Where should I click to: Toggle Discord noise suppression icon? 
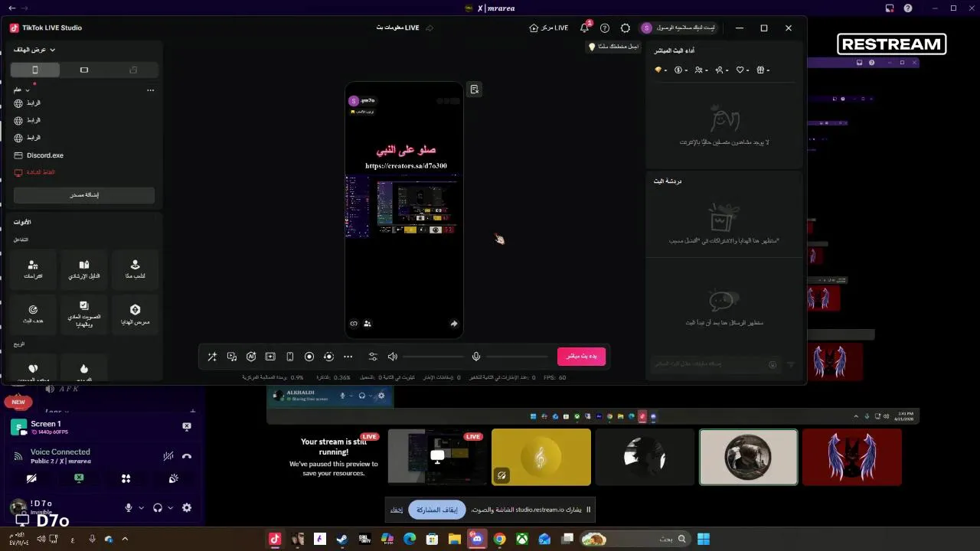click(168, 456)
